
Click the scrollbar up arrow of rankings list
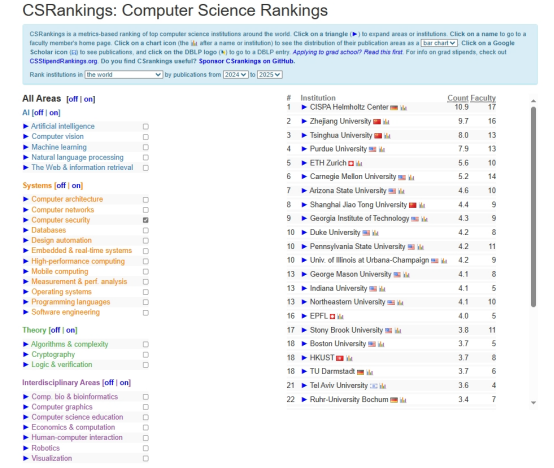pyautogui.click(x=534, y=101)
